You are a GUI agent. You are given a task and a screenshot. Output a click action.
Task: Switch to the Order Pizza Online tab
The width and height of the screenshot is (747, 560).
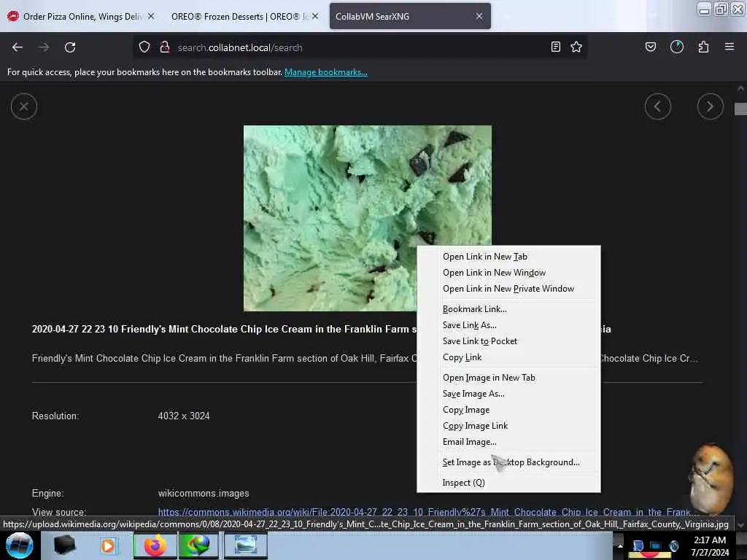click(x=82, y=16)
